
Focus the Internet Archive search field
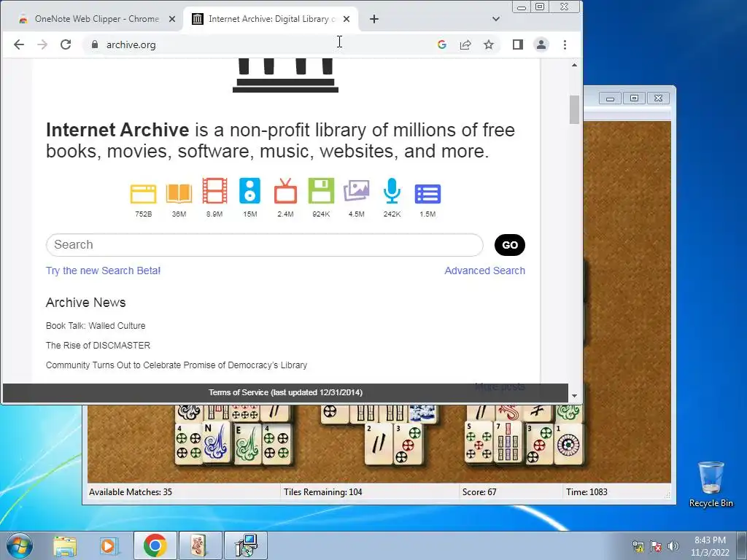click(x=264, y=245)
